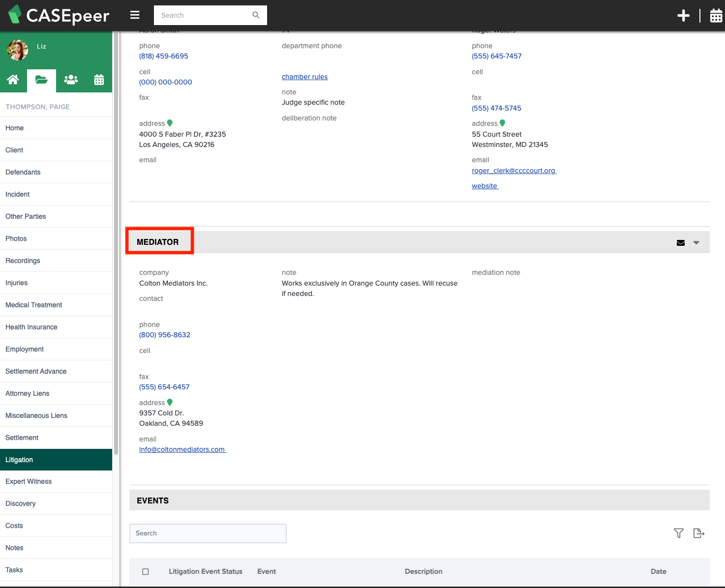725x588 pixels.
Task: Open Miscellaneous Liens section
Action: [x=56, y=415]
